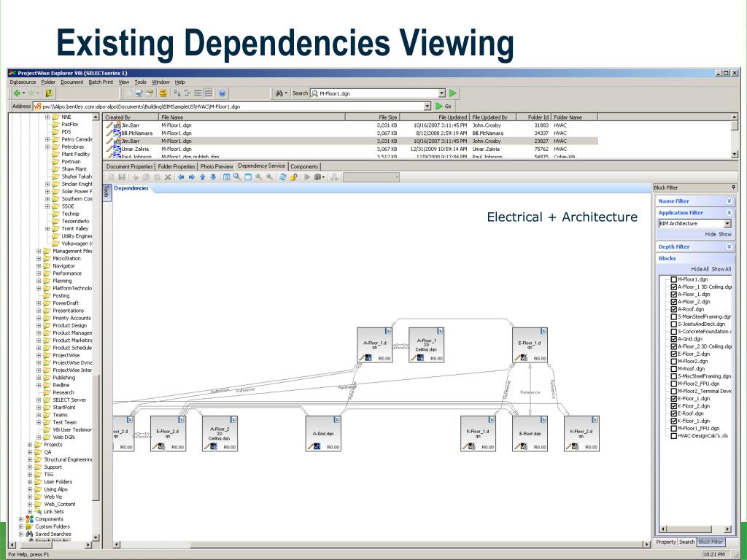747x560 pixels.
Task: Click the pin icon on the Block Filter panel
Action: [x=733, y=187]
